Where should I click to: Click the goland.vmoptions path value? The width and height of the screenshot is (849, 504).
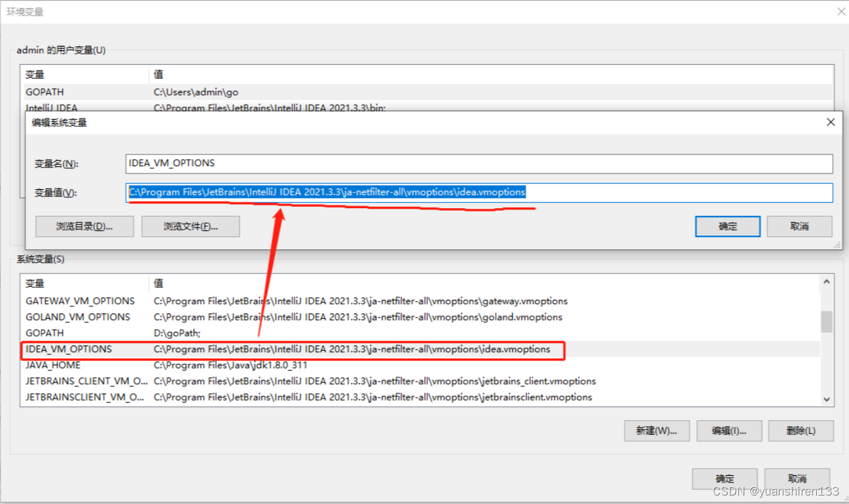coord(358,317)
